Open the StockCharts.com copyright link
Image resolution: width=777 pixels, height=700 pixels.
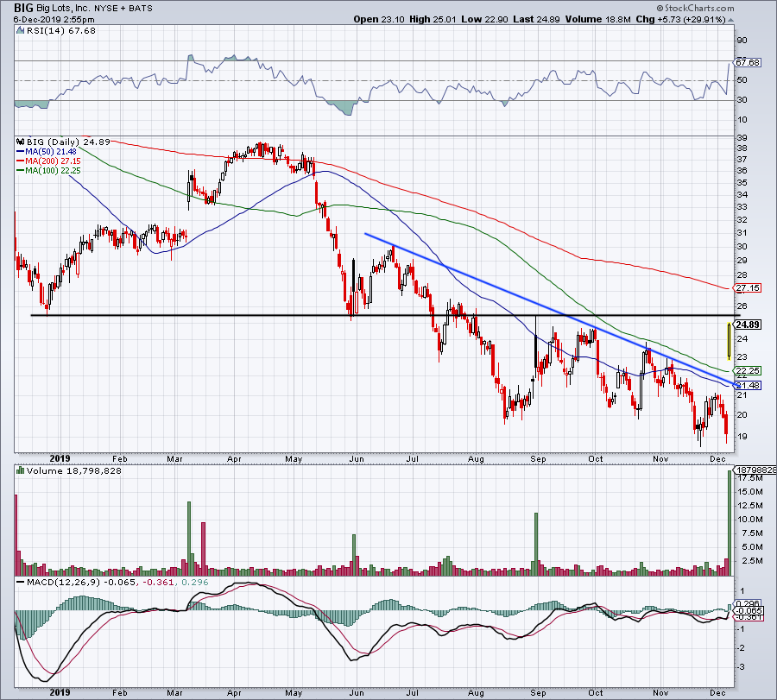click(x=695, y=9)
